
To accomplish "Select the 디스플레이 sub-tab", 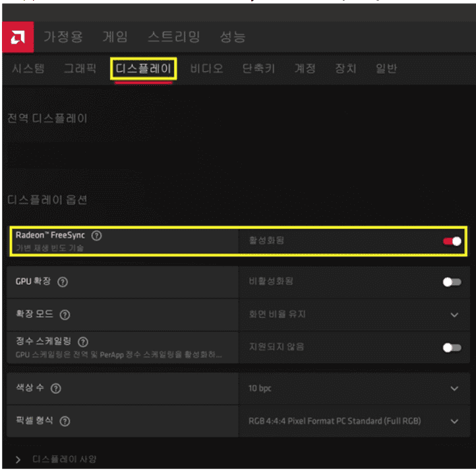I will point(143,69).
